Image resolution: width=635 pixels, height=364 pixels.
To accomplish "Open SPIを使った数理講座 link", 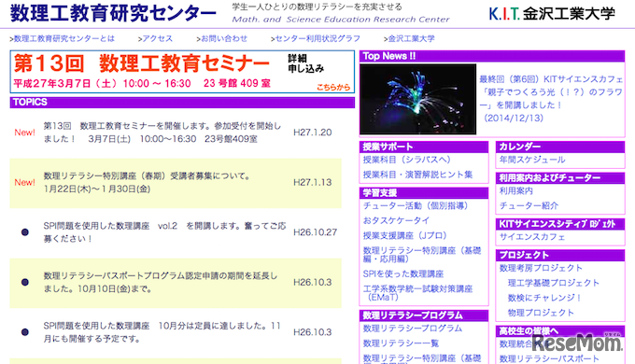I will [x=403, y=274].
